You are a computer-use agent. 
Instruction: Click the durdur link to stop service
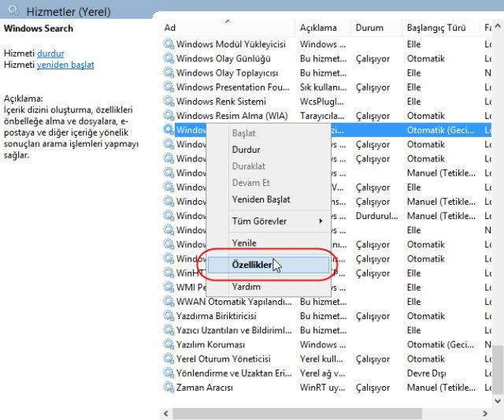pos(50,54)
